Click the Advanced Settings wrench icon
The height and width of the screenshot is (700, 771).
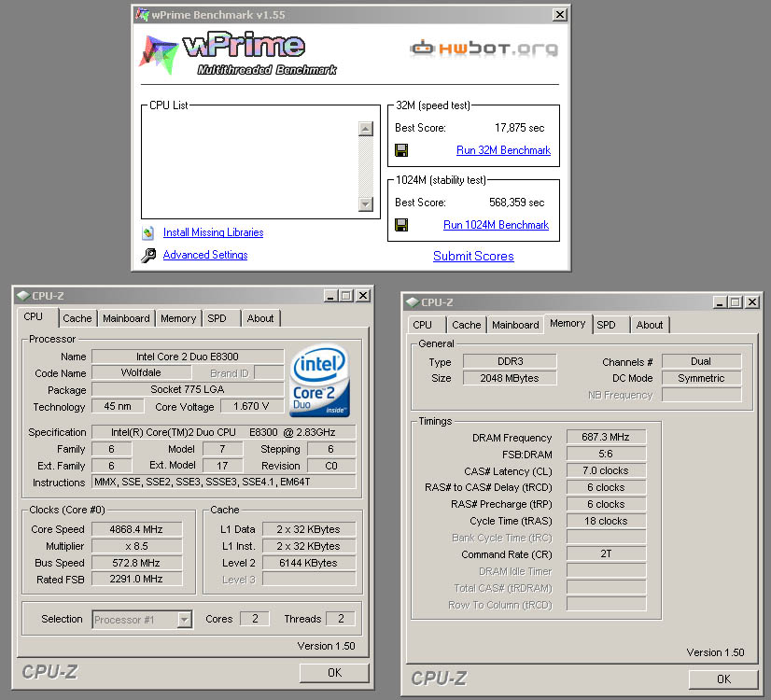click(x=148, y=255)
